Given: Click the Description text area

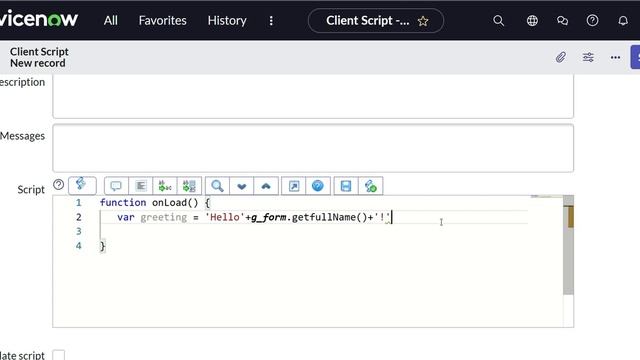Looking at the screenshot, I should tap(313, 96).
